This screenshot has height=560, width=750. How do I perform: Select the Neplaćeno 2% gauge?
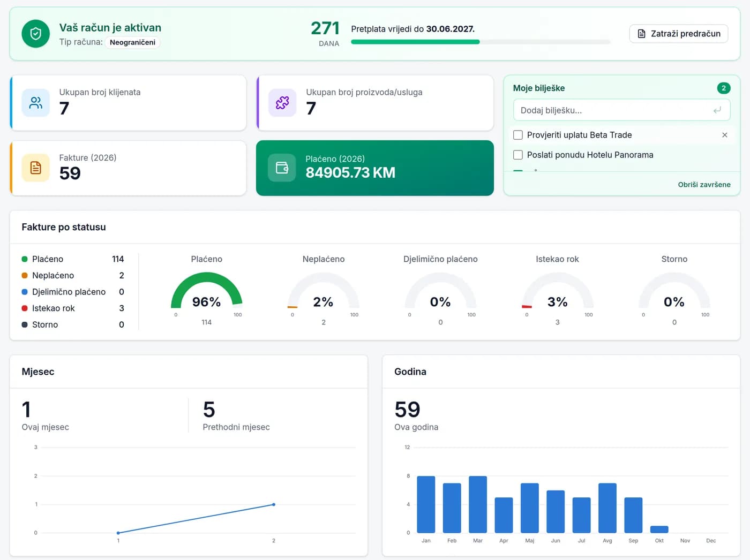coord(324,291)
